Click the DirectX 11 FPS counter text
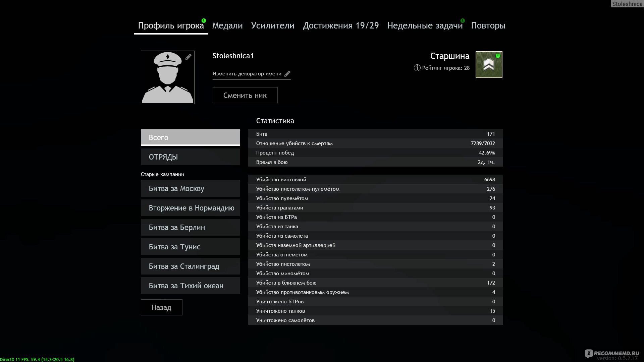Image resolution: width=644 pixels, height=362 pixels. tap(37, 359)
